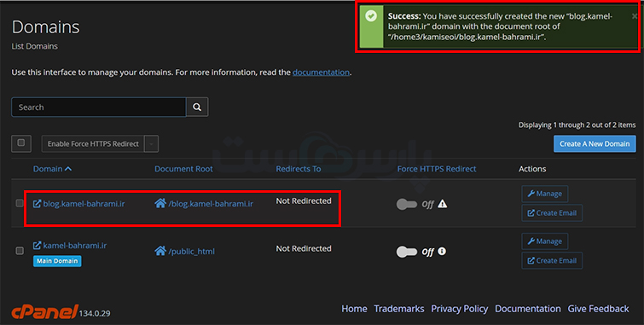Screen dimensions: 644x325
Task: Click the Enable Force HTTPS Redirect button
Action: click(93, 144)
